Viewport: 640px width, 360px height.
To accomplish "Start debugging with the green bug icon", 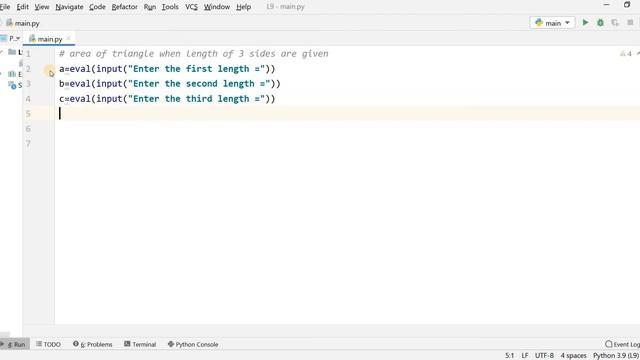I will 600,23.
